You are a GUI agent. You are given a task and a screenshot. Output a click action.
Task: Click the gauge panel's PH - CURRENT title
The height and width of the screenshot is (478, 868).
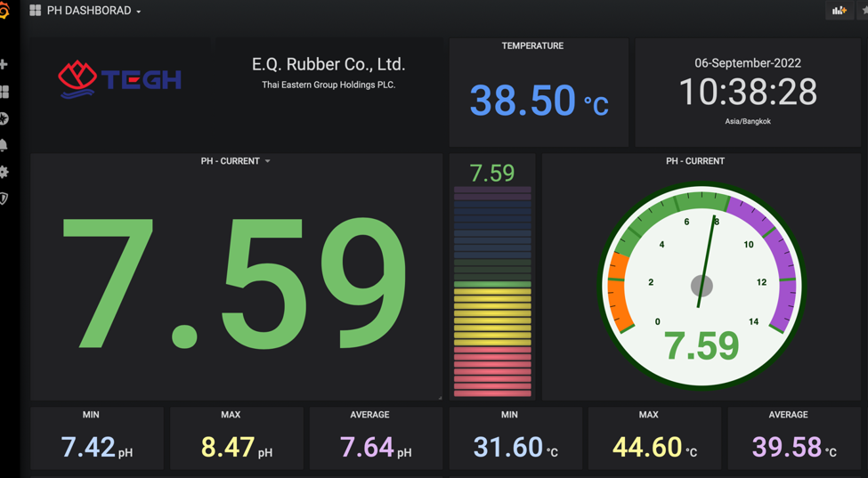click(x=694, y=161)
